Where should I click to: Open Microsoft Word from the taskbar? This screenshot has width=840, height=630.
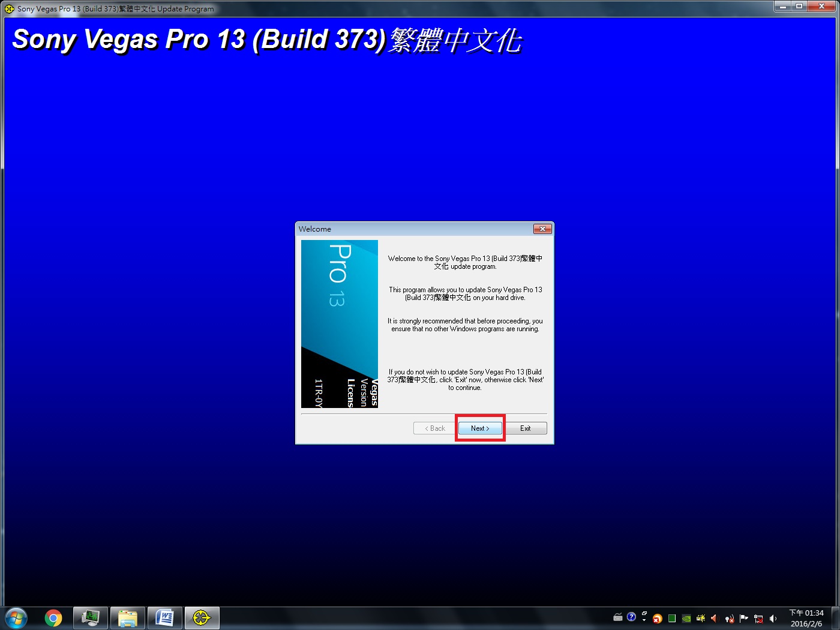point(164,618)
